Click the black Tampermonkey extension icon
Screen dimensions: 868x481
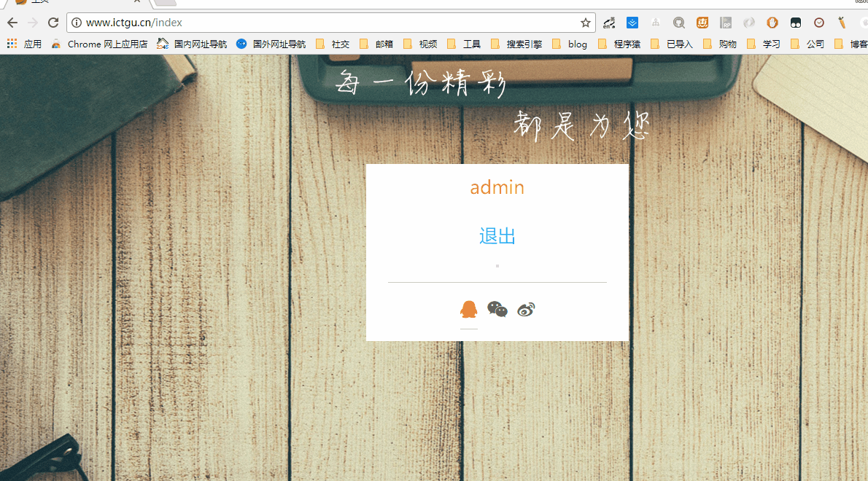tap(796, 23)
